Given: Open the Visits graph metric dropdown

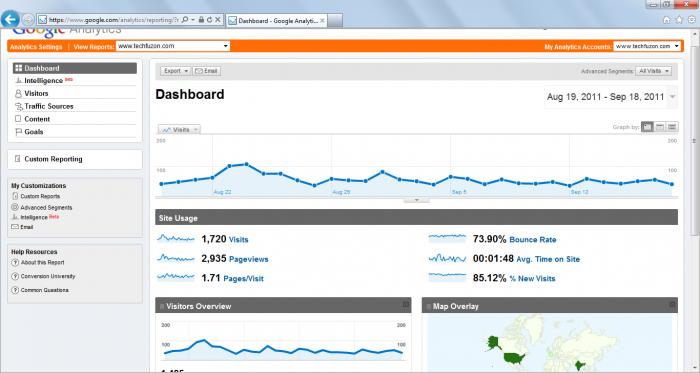Looking at the screenshot, I should pos(179,129).
